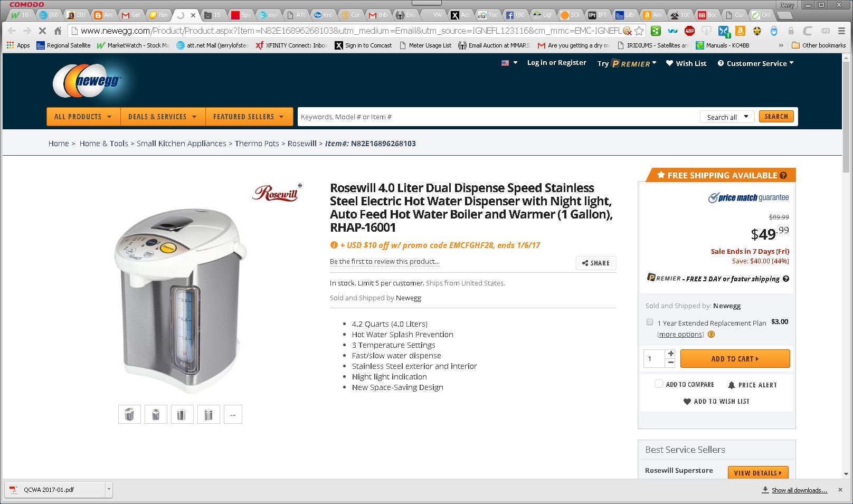Open the Rosewill breadcrumb link
The image size is (853, 504).
point(302,144)
